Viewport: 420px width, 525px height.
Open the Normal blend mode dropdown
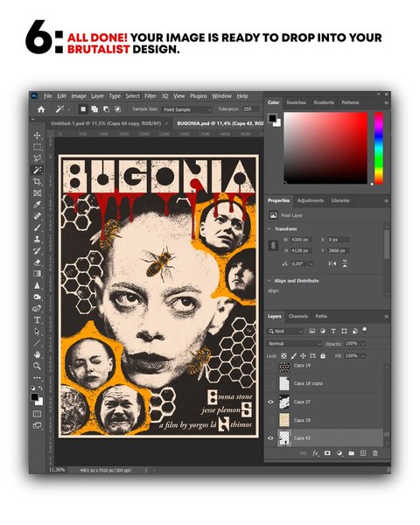(294, 344)
